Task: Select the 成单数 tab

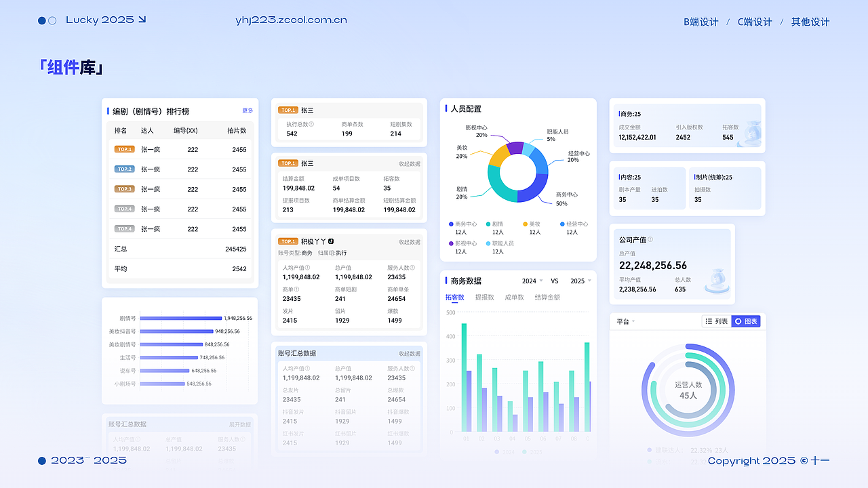Action: pyautogui.click(x=515, y=298)
